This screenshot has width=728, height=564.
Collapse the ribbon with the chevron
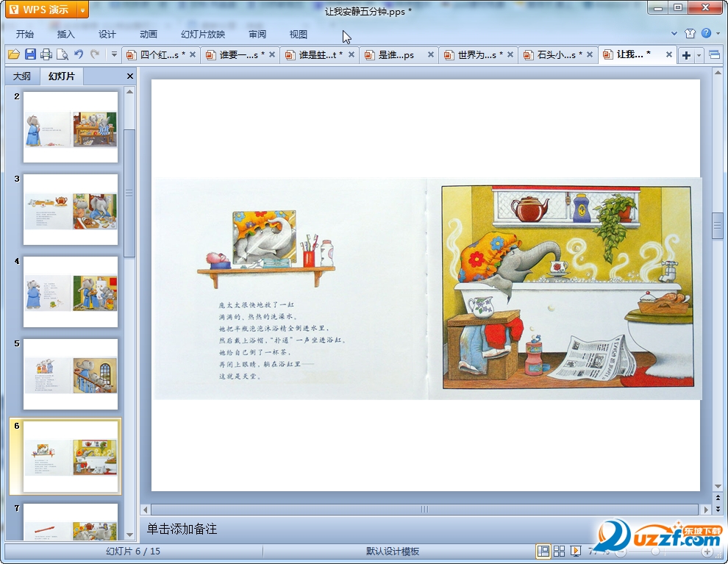click(674, 33)
